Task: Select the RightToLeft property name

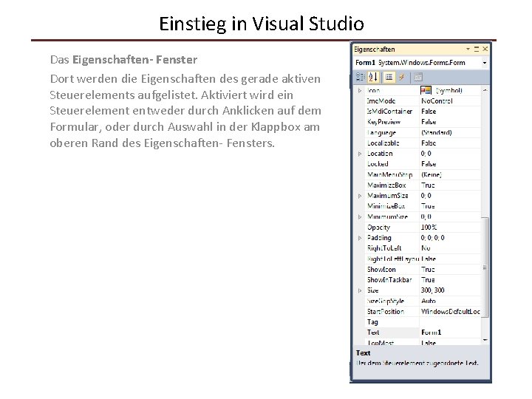Action: (384, 248)
